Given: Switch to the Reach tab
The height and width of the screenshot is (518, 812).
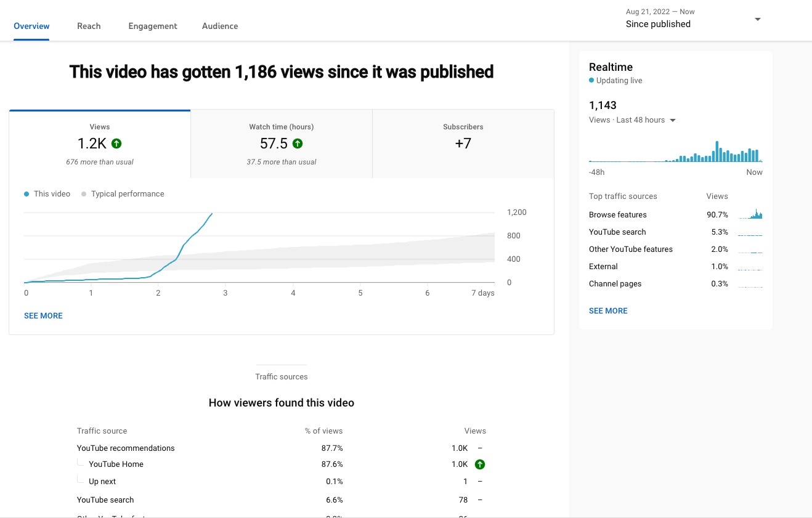Looking at the screenshot, I should pos(89,26).
